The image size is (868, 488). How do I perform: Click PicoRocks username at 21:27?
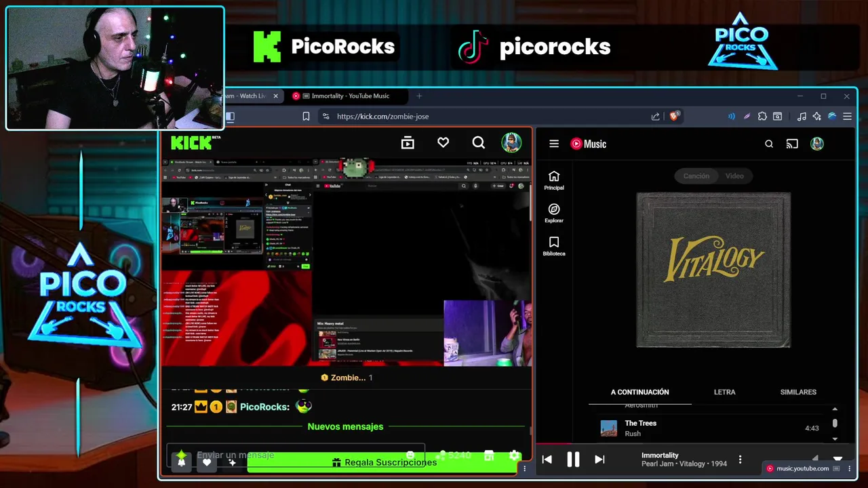[x=264, y=407]
